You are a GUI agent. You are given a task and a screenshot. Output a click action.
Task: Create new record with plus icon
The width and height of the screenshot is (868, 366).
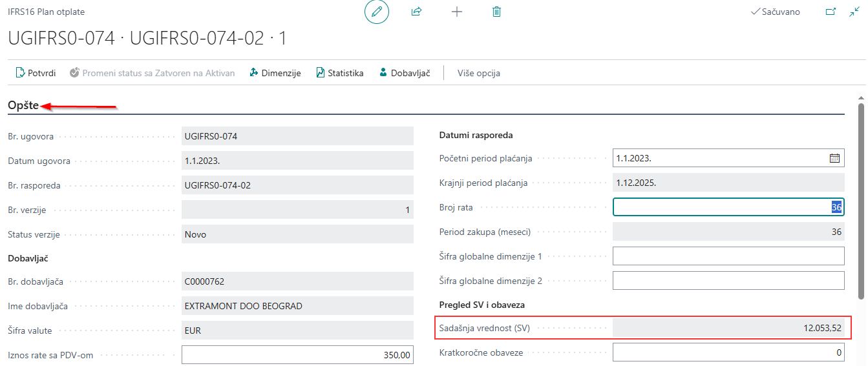click(x=457, y=12)
